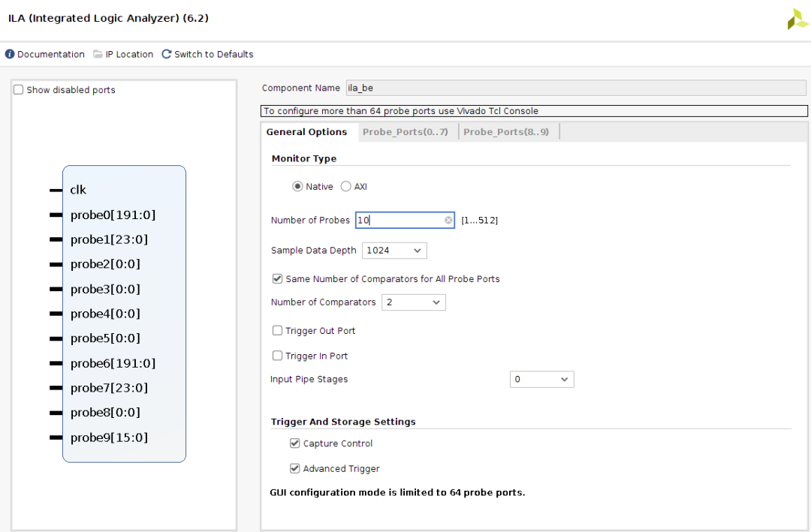Disable the Capture Control checkbox
Screen dimensions: 811x532
pos(295,443)
